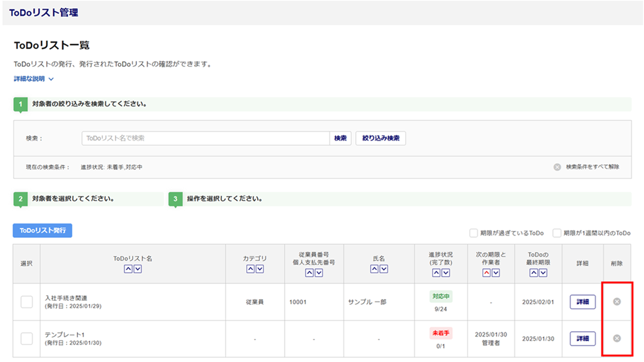Expand the 詳細な説明 section
Viewport: 644px width, 362px height.
click(34, 79)
